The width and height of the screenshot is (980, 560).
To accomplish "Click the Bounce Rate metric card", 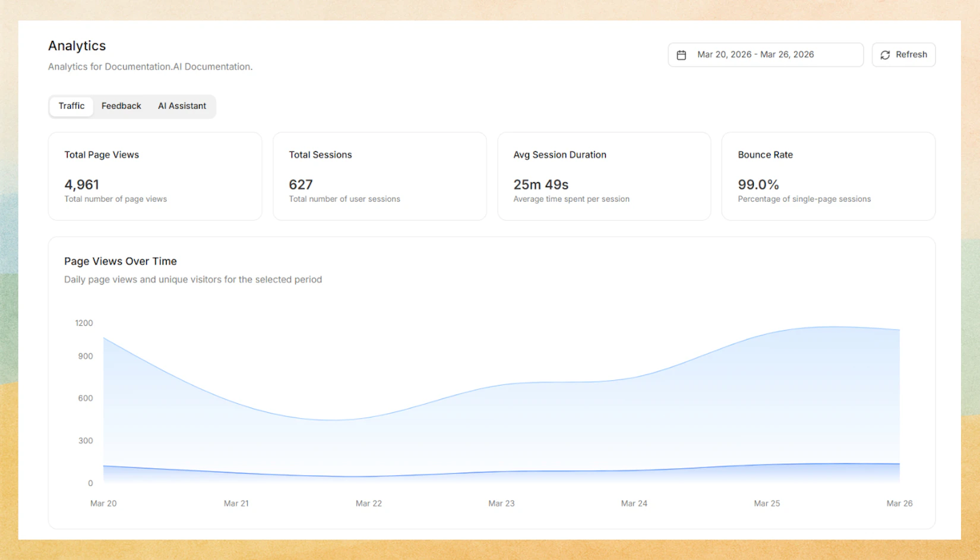I will click(828, 176).
